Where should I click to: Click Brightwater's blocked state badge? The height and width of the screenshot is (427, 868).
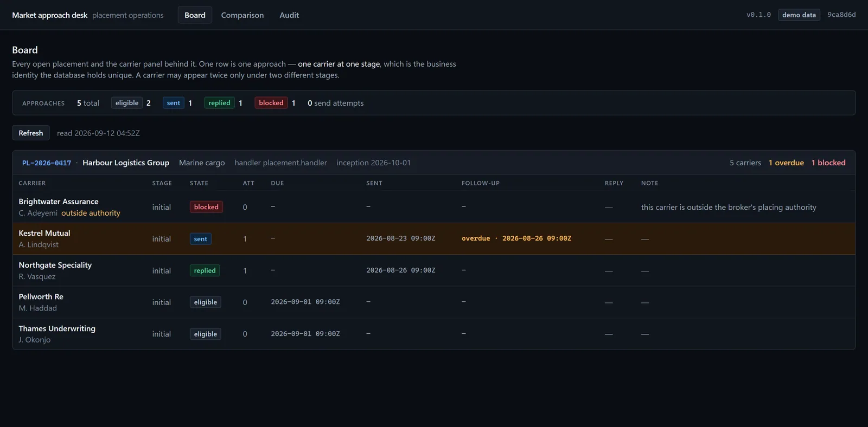point(206,207)
